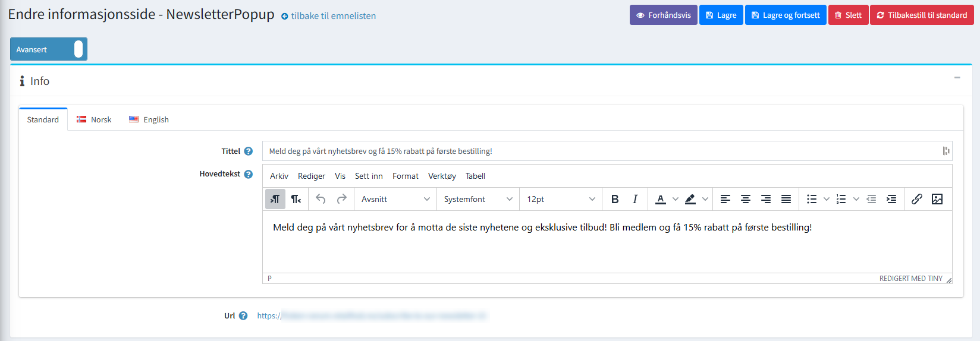Toggle bold formatting
The height and width of the screenshot is (341, 980).
pyautogui.click(x=615, y=199)
